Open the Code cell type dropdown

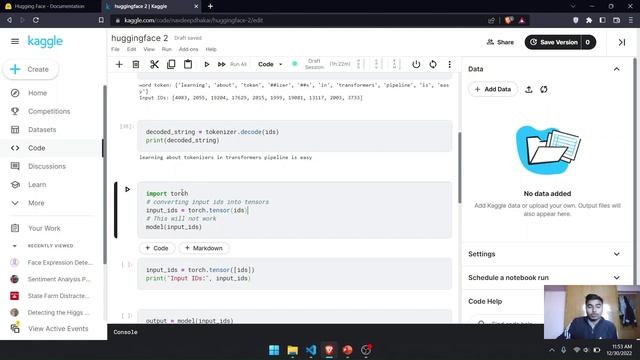(x=270, y=64)
